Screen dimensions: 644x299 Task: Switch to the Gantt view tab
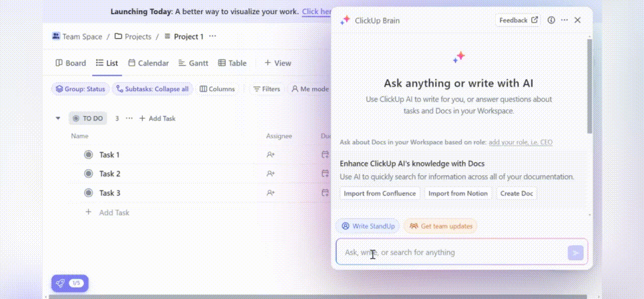click(x=193, y=63)
